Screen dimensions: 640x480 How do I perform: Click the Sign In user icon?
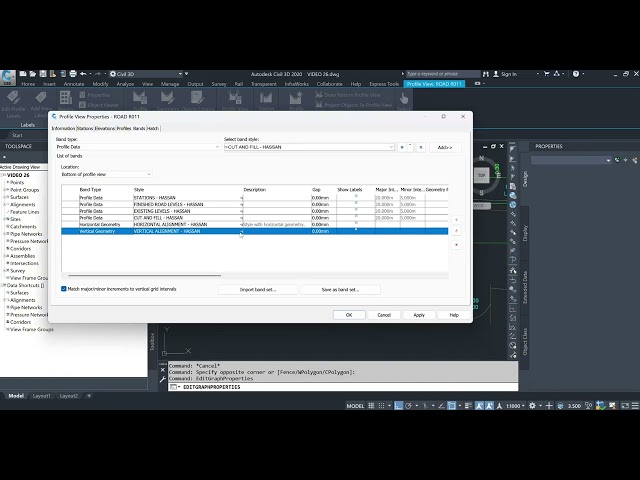(x=496, y=74)
